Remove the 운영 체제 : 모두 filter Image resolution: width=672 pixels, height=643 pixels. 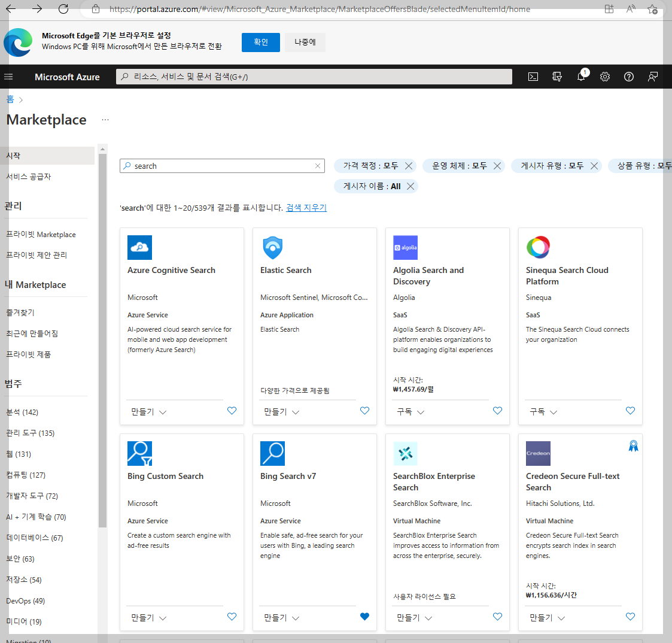pyautogui.click(x=497, y=166)
